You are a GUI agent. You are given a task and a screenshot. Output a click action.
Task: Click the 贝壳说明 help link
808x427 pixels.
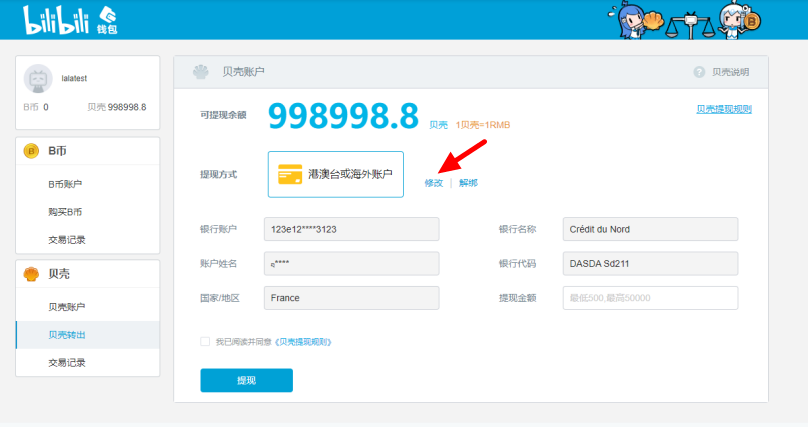coord(730,72)
